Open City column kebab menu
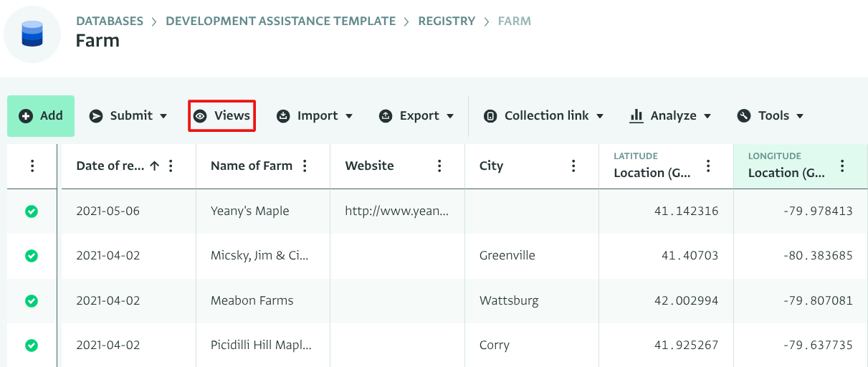This screenshot has width=868, height=367. pos(573,166)
